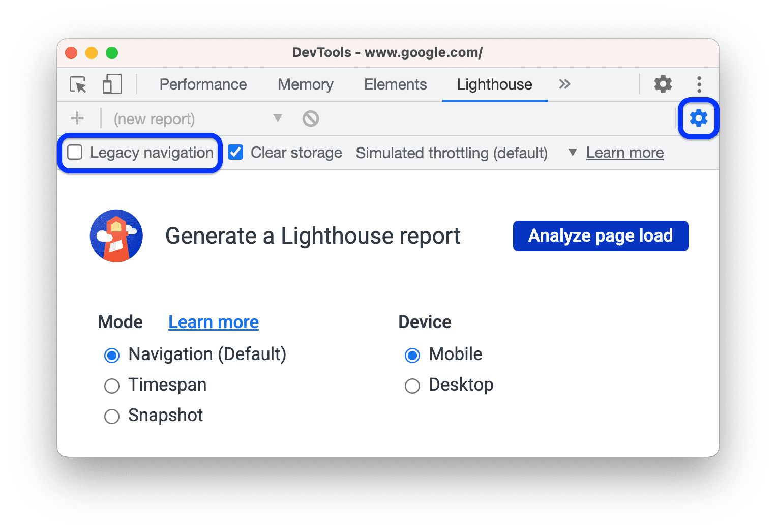Click the blue Lighthouse settings gear

coord(698,118)
